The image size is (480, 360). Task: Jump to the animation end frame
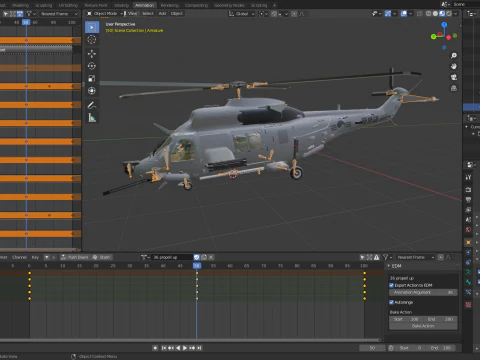[x=199, y=348]
